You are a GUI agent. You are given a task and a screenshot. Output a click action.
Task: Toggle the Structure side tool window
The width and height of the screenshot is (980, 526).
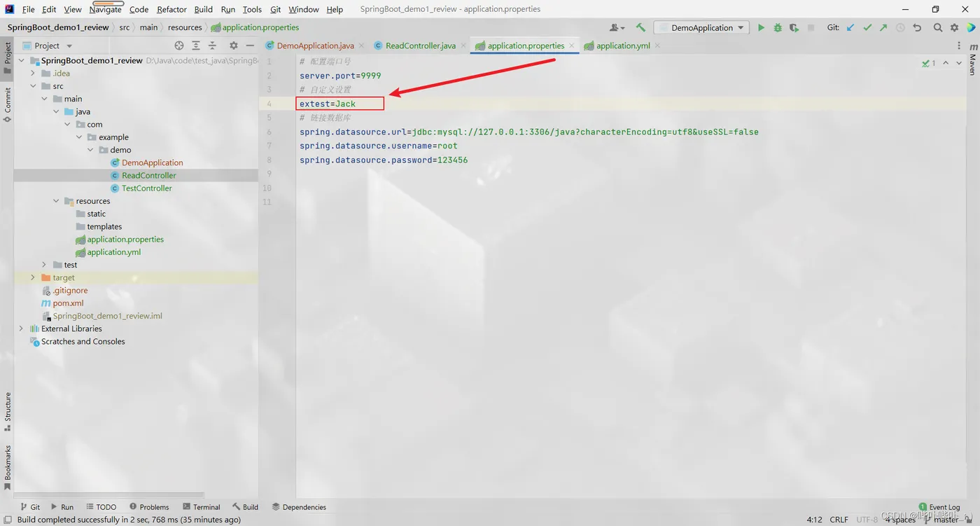(8, 412)
